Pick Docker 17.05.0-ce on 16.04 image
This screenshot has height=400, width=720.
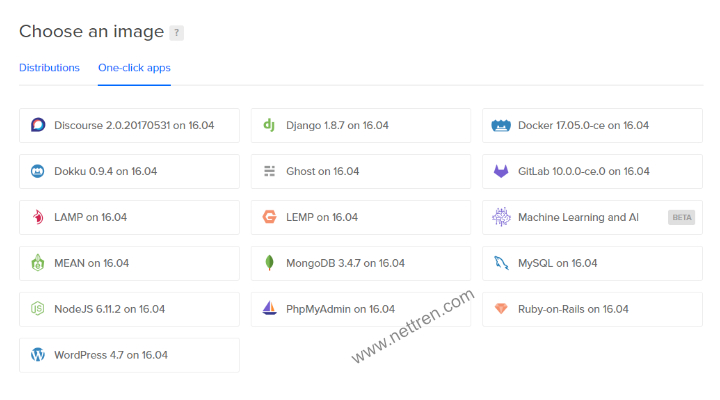[x=592, y=125]
